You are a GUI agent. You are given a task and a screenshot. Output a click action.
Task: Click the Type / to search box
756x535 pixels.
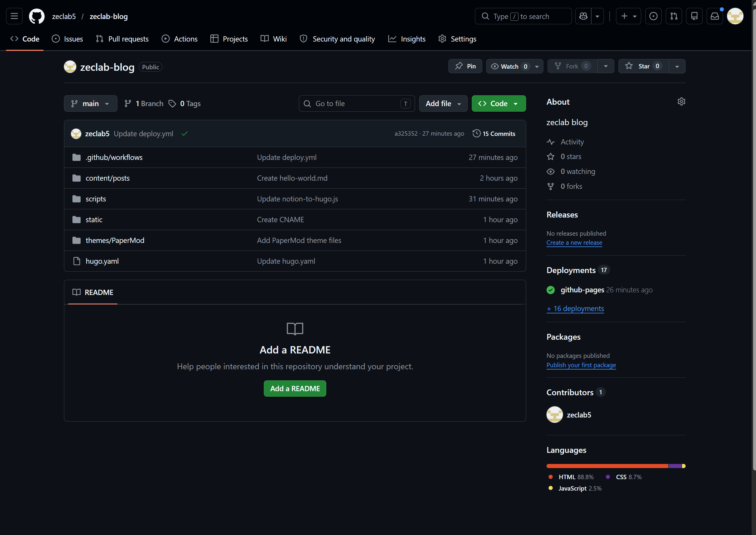523,16
